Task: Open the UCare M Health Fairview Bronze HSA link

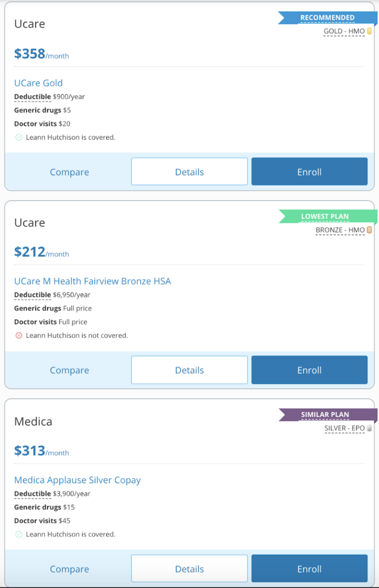Action: pyautogui.click(x=93, y=281)
